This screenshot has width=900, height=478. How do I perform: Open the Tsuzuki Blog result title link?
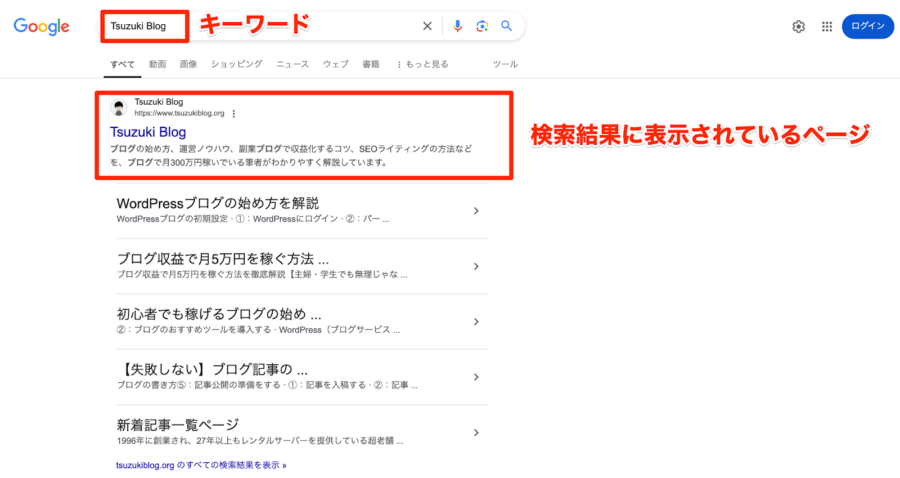tap(148, 132)
